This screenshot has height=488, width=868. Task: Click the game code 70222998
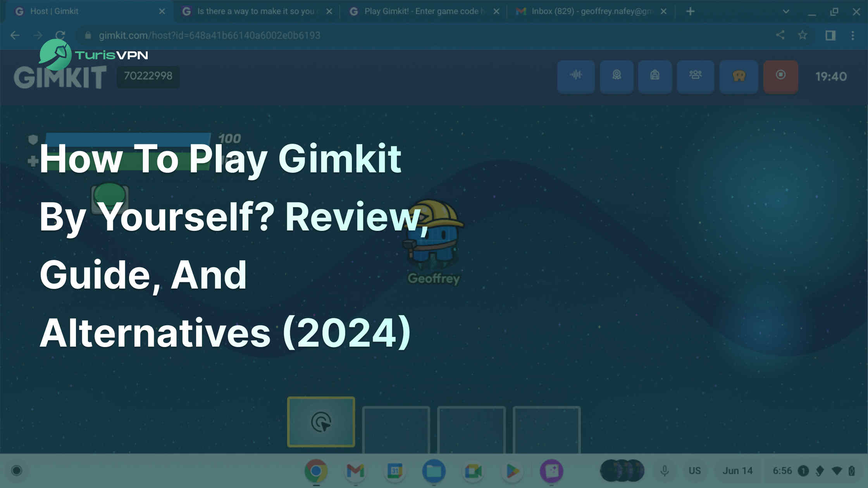[x=148, y=76]
